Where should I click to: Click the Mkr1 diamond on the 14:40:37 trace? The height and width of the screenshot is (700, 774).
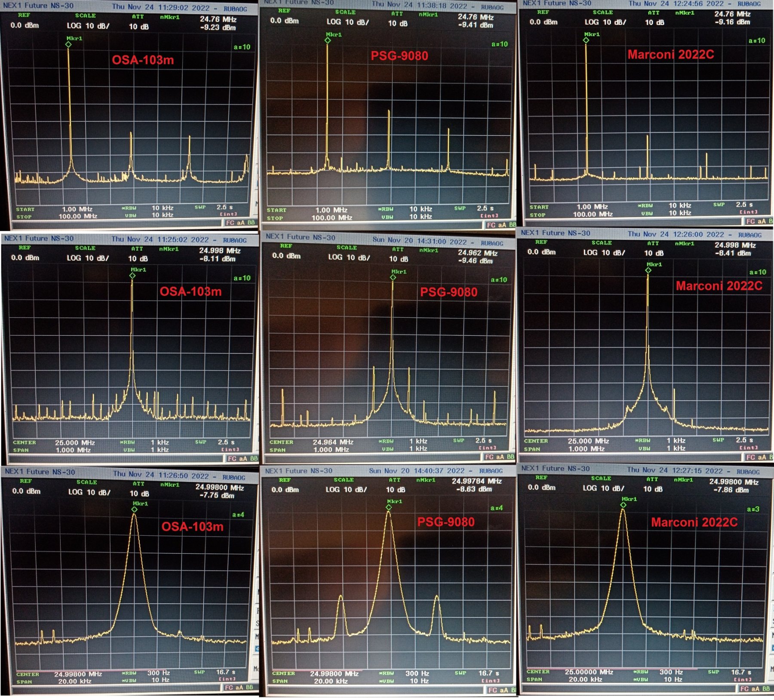[x=389, y=507]
